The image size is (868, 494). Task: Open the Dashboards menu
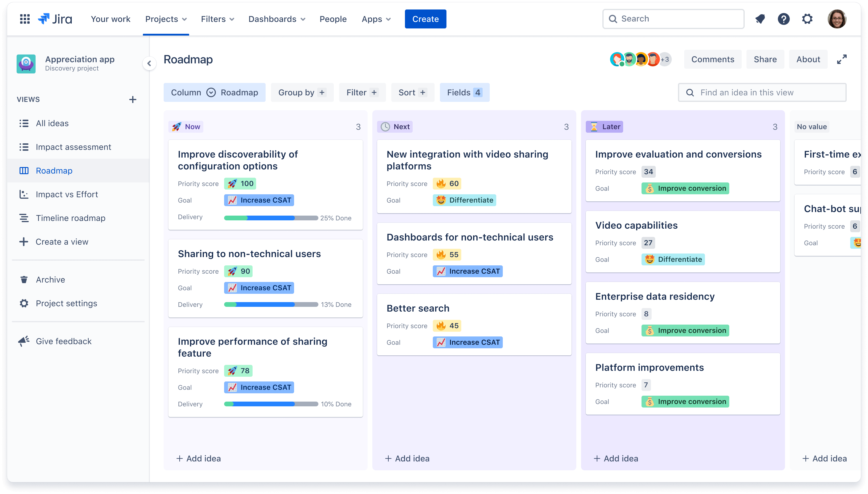click(x=277, y=18)
